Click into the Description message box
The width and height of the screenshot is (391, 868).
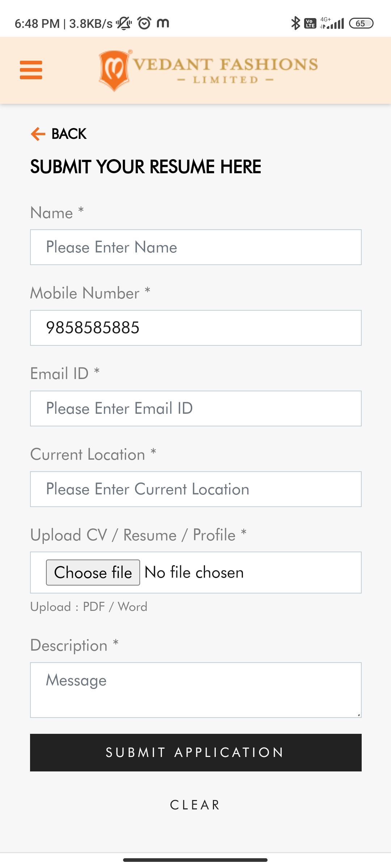coord(195,690)
